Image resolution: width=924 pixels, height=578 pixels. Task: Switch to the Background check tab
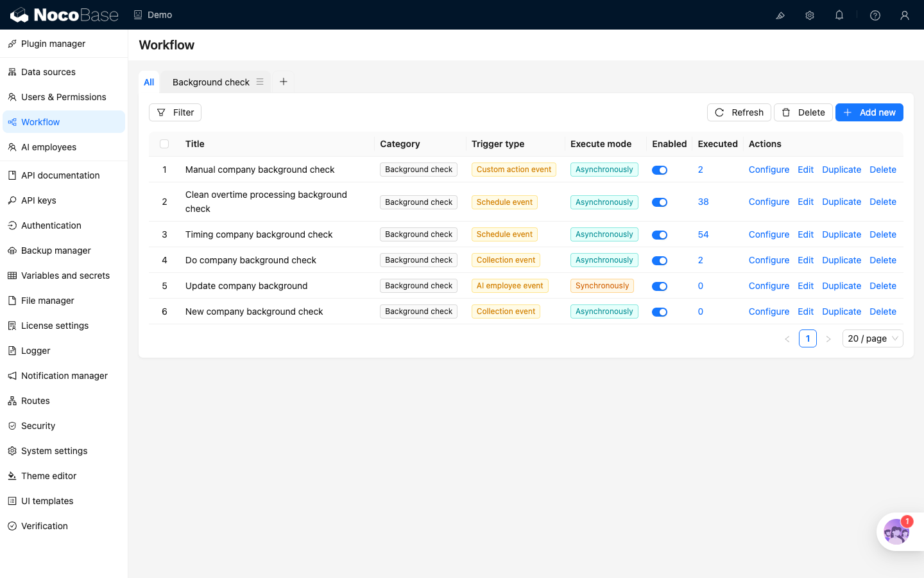(211, 82)
